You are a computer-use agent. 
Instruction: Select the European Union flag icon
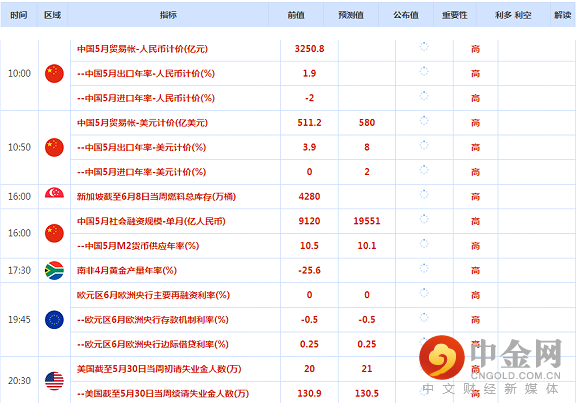coord(54,320)
